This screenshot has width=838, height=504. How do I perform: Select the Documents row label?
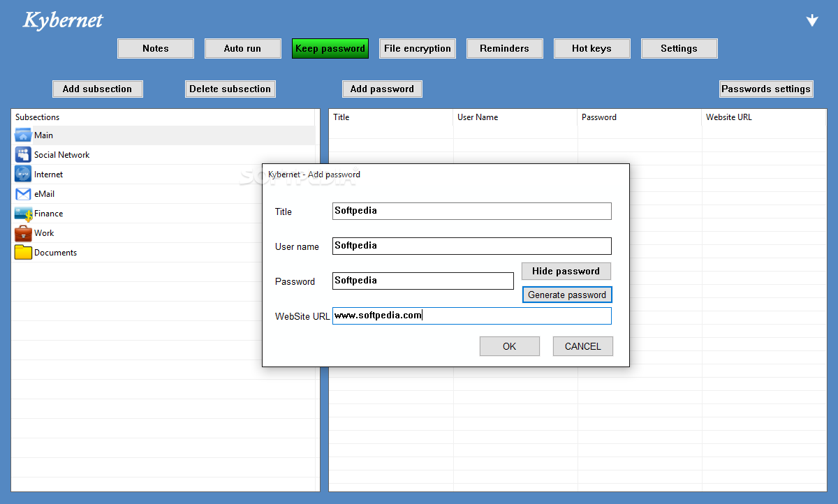coord(56,253)
